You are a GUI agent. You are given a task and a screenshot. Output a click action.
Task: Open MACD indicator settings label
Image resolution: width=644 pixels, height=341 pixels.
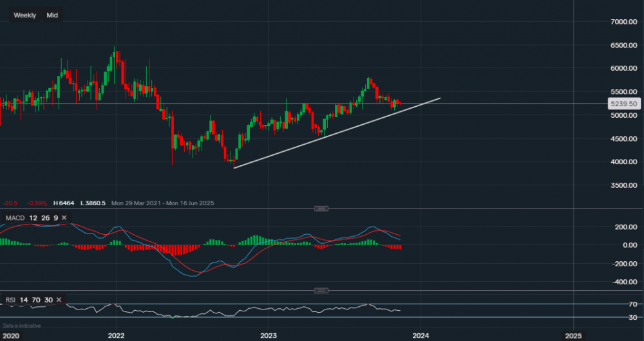[x=15, y=218]
